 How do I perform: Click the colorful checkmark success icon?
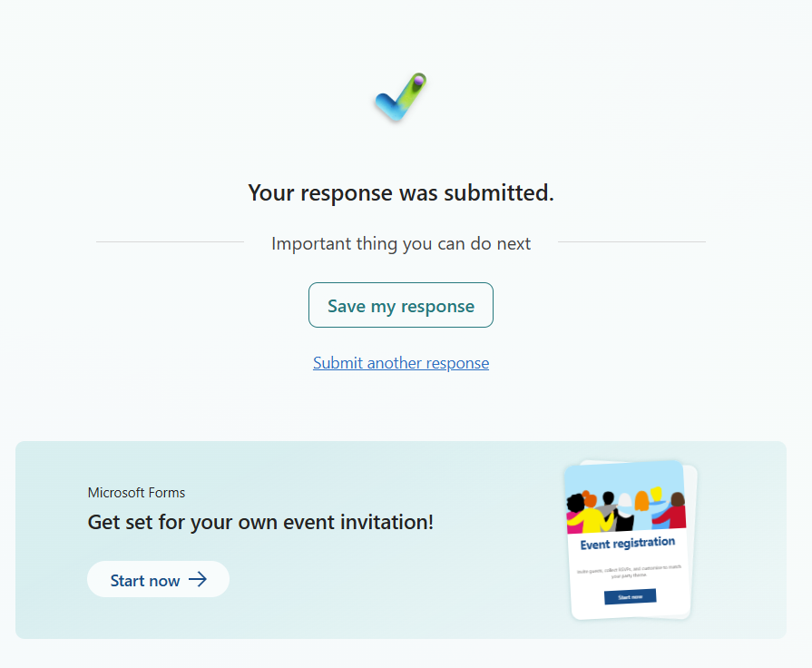pos(401,97)
